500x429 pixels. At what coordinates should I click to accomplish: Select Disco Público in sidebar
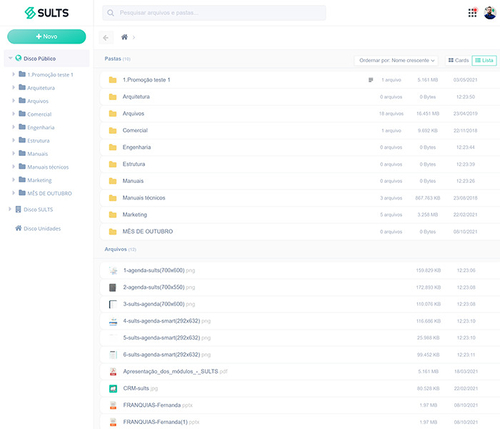(39, 59)
